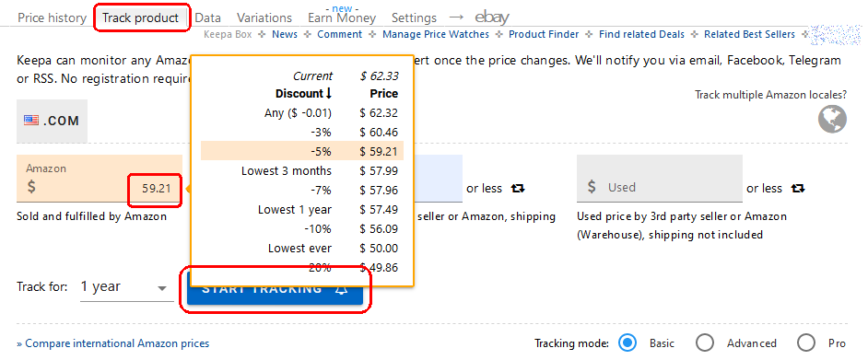The width and height of the screenshot is (868, 360).
Task: Pick the Lowest ever $50.00 option
Action: click(x=302, y=249)
